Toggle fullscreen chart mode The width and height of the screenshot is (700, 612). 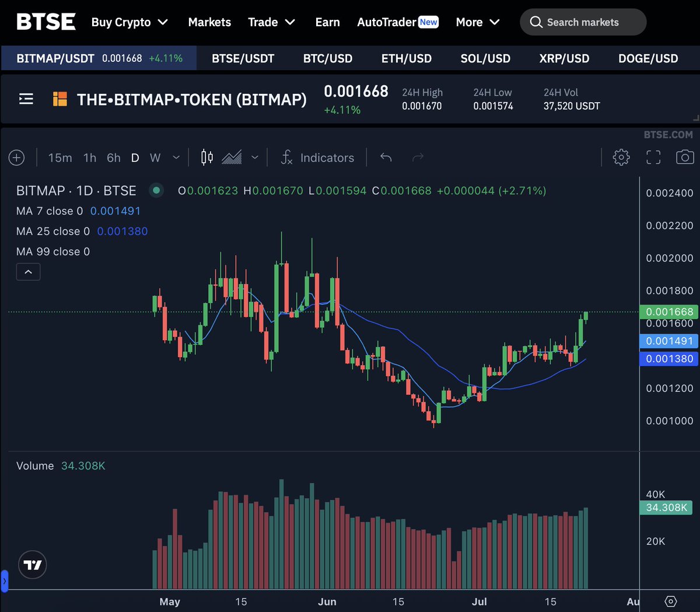point(653,157)
